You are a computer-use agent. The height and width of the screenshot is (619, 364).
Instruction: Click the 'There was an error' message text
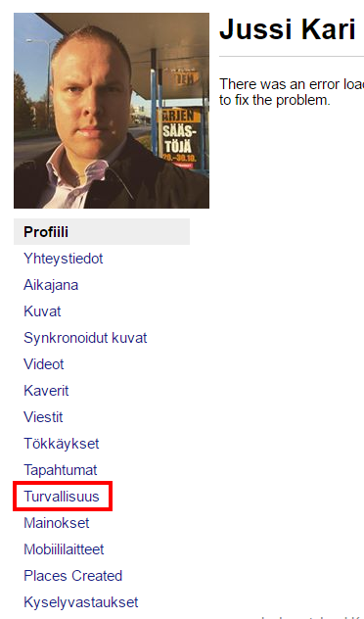(292, 92)
